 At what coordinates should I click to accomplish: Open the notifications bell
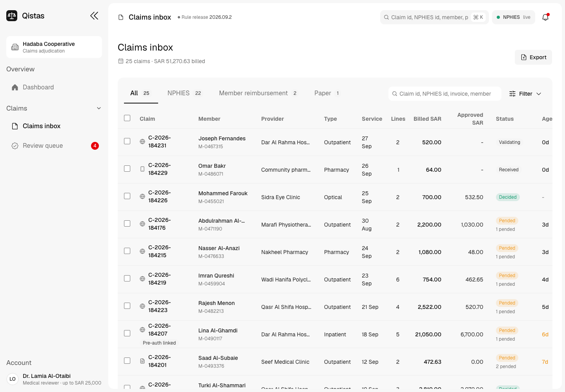545,17
